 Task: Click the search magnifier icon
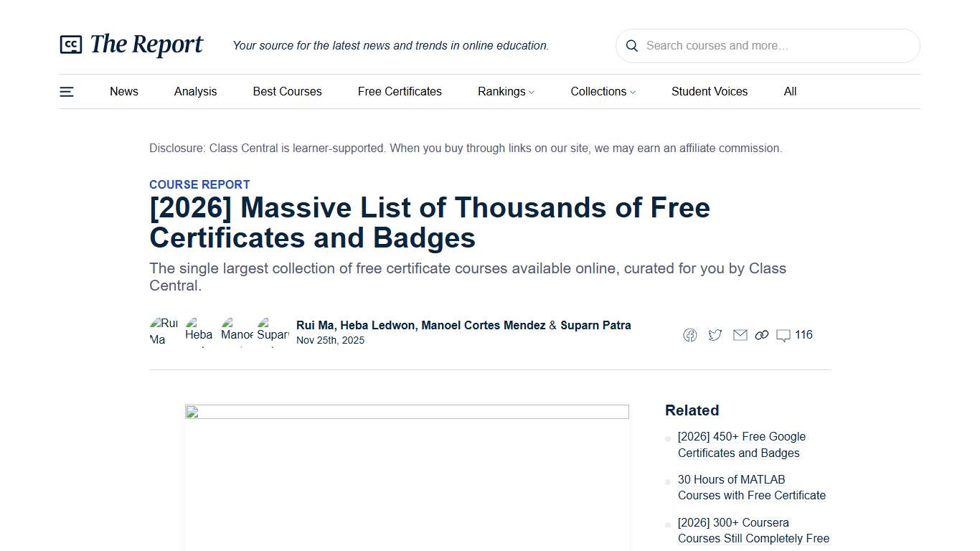[x=631, y=45]
